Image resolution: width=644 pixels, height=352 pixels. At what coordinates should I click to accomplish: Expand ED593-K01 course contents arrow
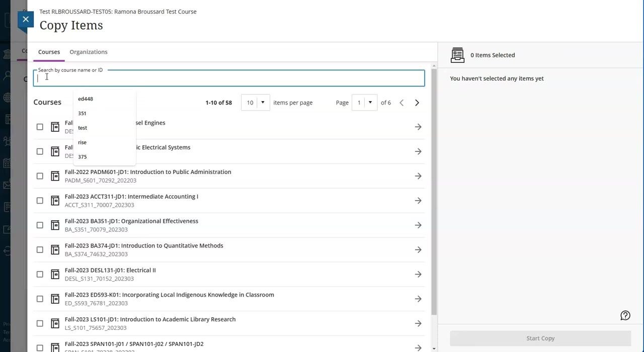pyautogui.click(x=418, y=299)
